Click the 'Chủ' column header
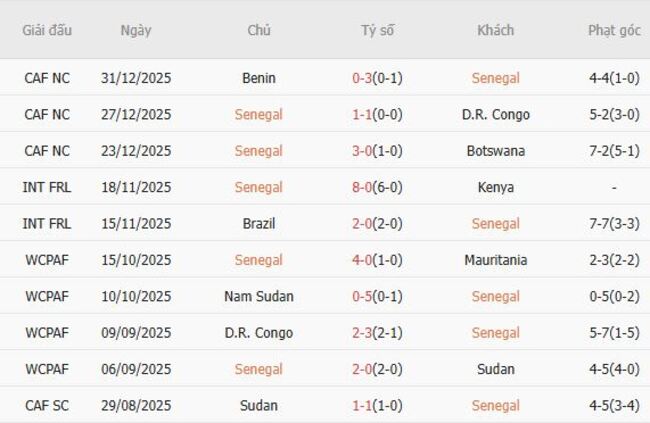The width and height of the screenshot is (650, 423). coord(259,30)
